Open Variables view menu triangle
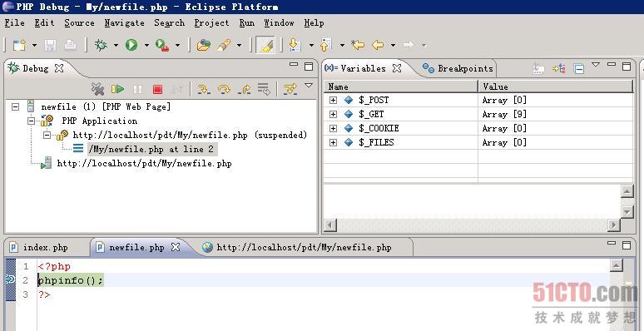 (x=596, y=65)
